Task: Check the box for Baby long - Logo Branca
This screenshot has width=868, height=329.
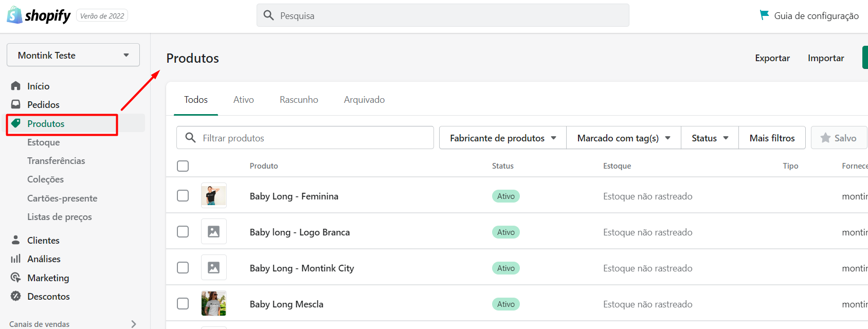Action: coord(183,232)
